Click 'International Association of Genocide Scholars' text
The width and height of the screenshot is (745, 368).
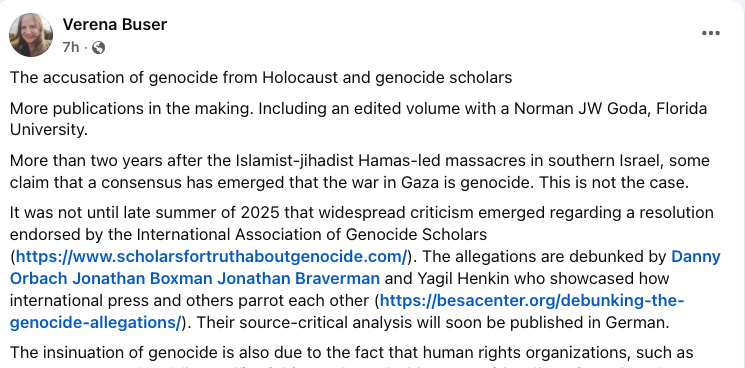[312, 235]
